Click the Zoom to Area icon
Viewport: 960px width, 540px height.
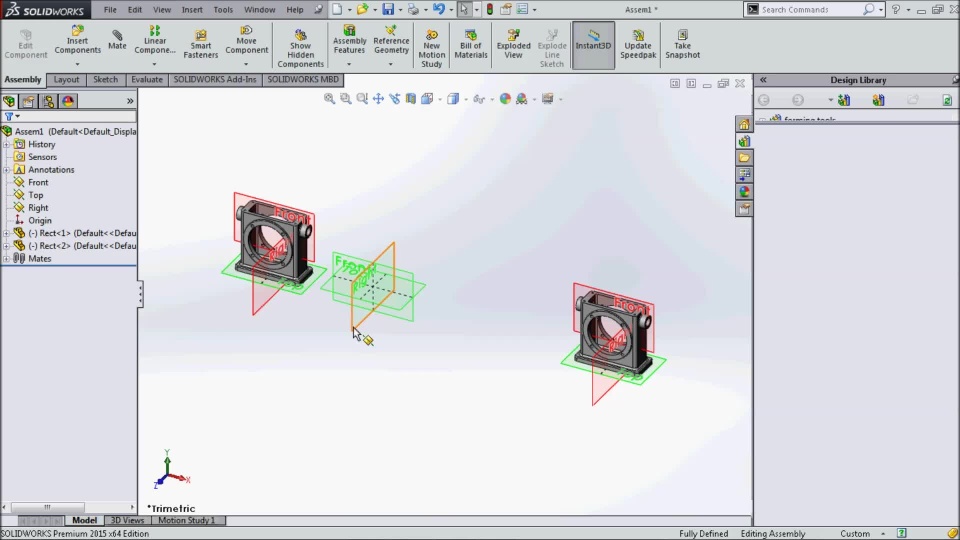click(x=346, y=99)
